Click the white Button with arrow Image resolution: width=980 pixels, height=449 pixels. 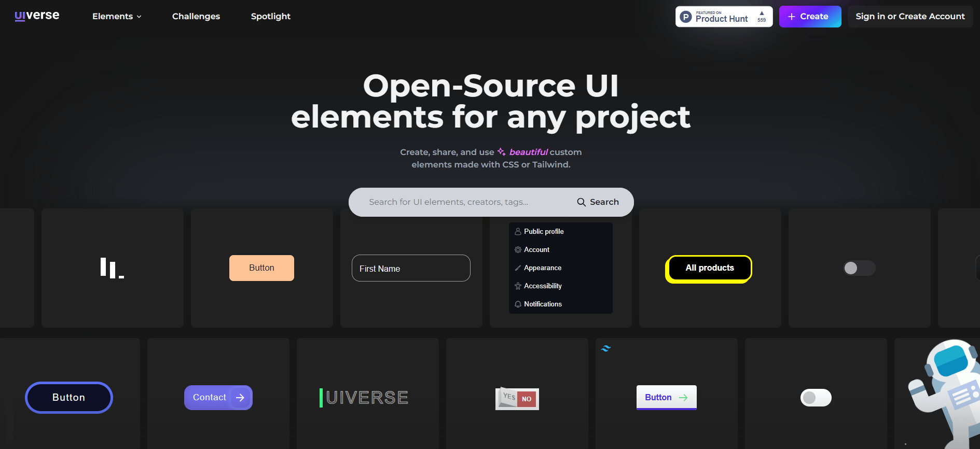667,398
